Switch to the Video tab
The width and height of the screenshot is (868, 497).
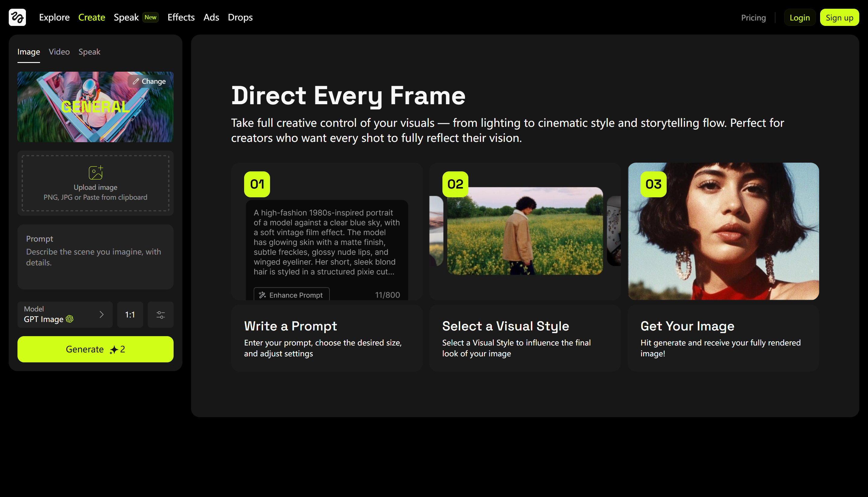(59, 52)
